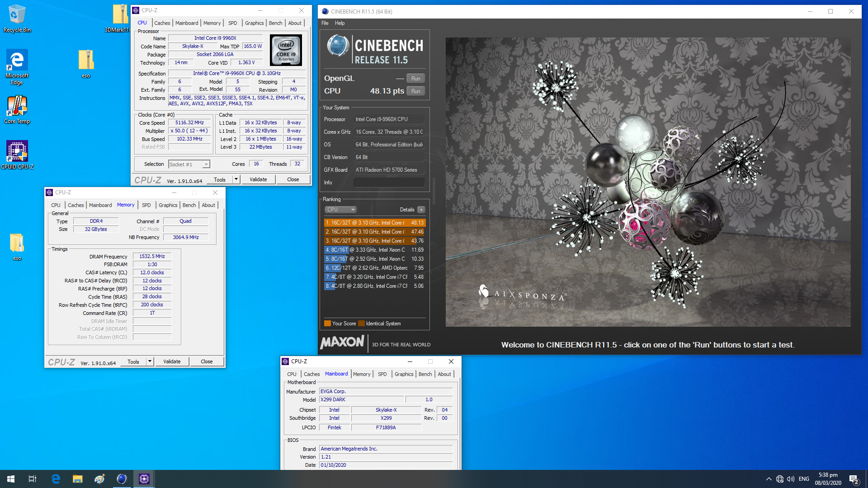
Task: Launch CPUID CPU-Z desktop shortcut
Action: 17,155
